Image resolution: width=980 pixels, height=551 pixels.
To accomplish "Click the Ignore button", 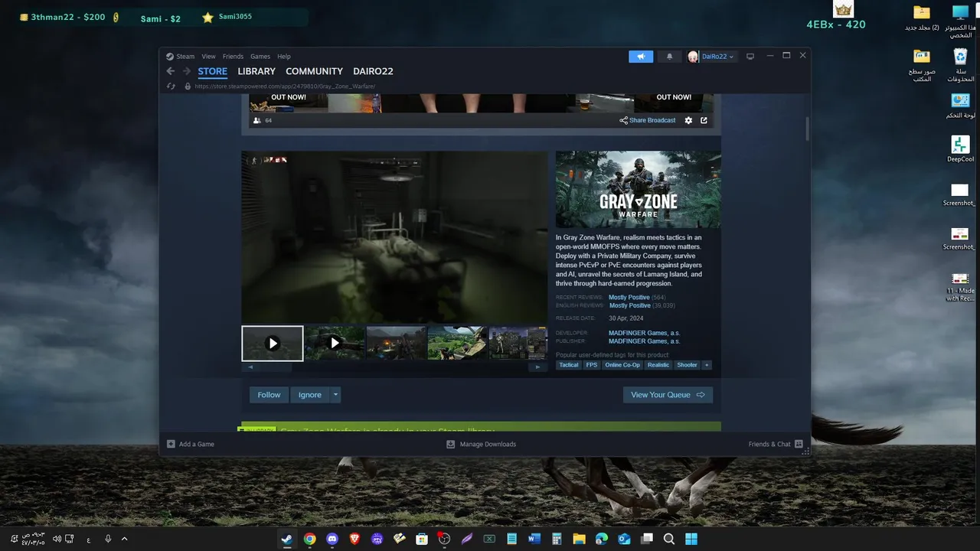I will click(x=310, y=395).
